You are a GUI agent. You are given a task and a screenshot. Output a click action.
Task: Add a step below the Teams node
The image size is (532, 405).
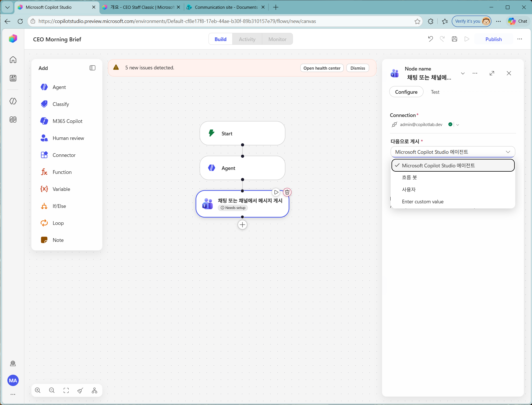242,225
